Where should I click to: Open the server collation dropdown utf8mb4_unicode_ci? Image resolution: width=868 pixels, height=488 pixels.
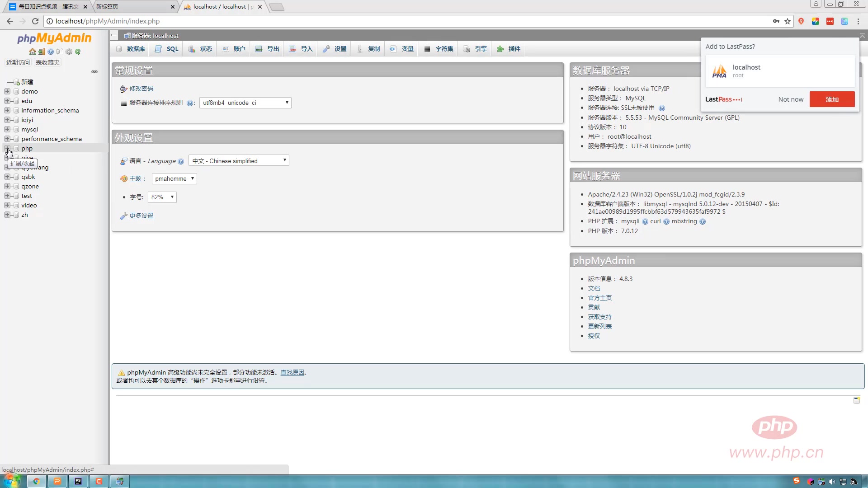click(x=245, y=103)
